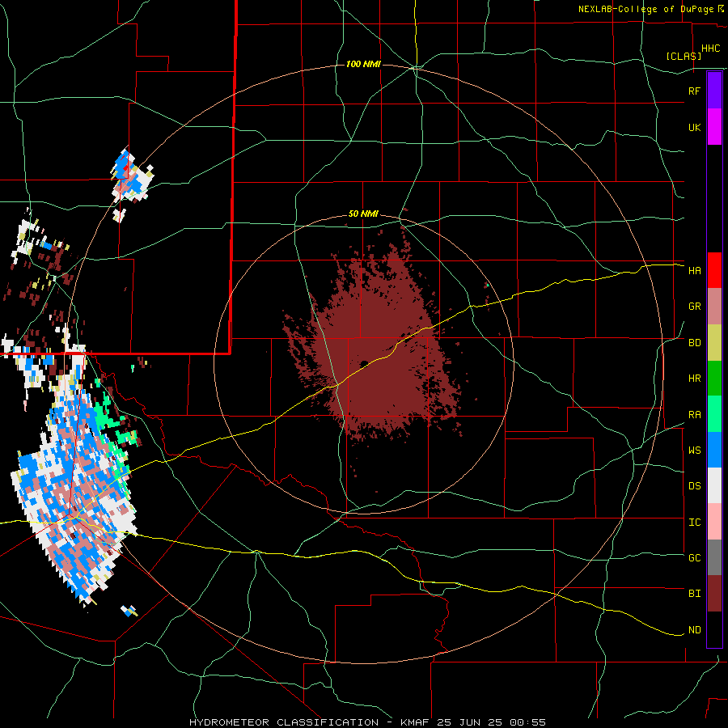Click the HR legend label
This screenshot has width=728, height=728.
point(694,379)
